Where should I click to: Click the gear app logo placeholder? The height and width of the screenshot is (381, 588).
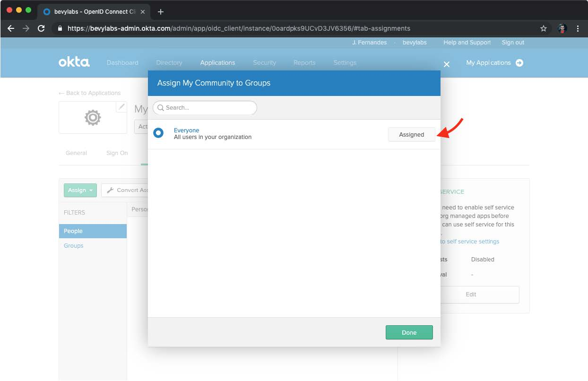coord(93,117)
